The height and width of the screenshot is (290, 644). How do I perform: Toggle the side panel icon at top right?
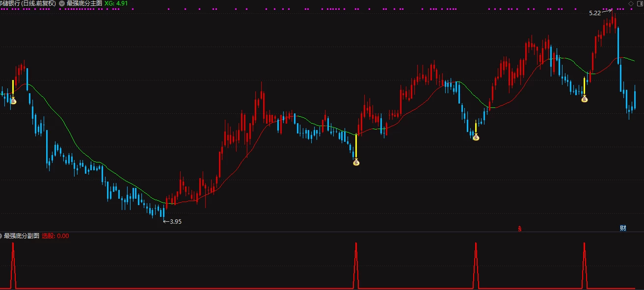pos(639,4)
